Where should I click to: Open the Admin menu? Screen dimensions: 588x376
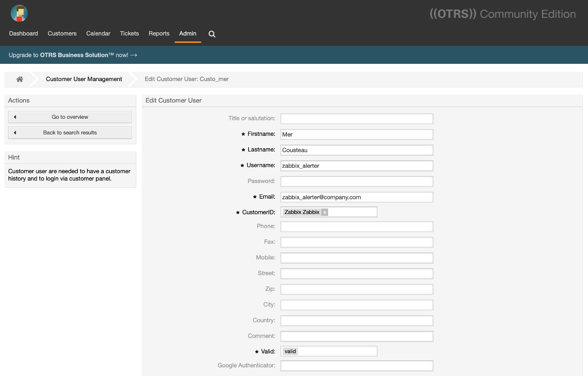point(187,33)
